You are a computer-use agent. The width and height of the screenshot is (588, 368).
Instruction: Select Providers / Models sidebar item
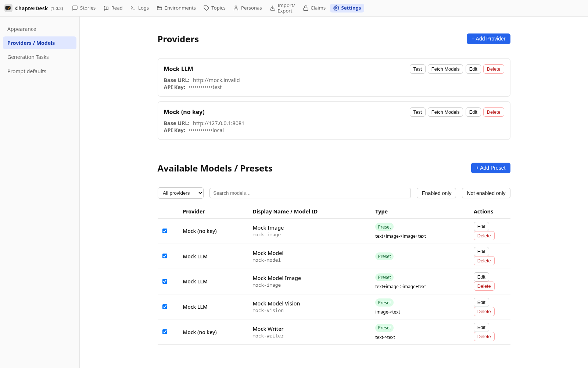click(40, 43)
